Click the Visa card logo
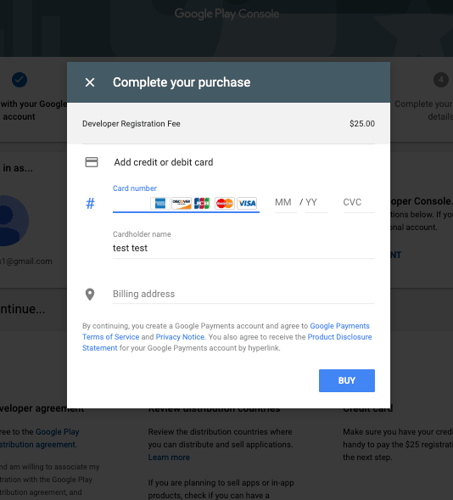 click(247, 203)
